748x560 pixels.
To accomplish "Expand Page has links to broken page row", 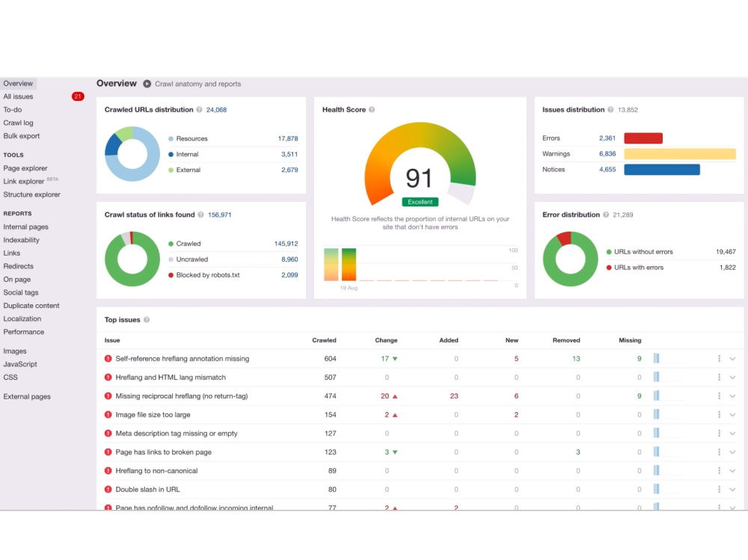I will (x=732, y=452).
